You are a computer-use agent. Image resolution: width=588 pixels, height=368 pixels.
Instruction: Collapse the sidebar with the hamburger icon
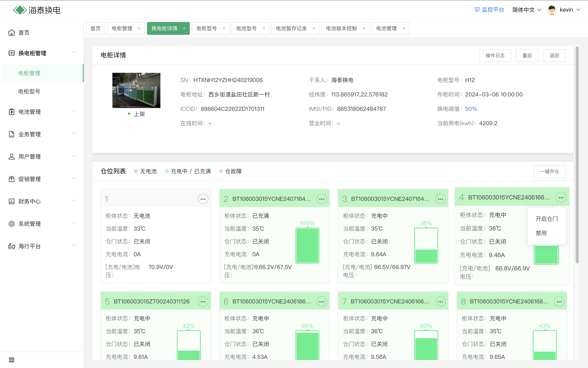11,360
